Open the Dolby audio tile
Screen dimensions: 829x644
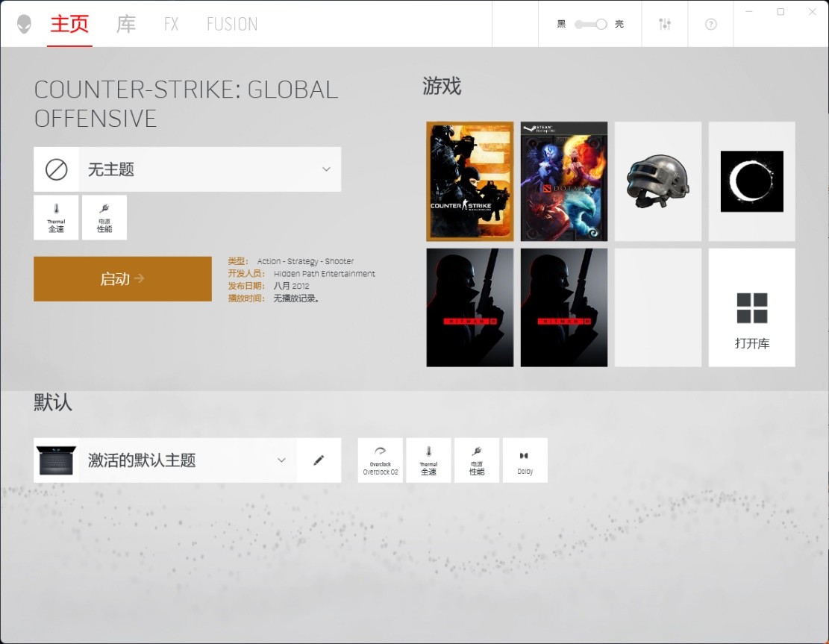coord(525,460)
